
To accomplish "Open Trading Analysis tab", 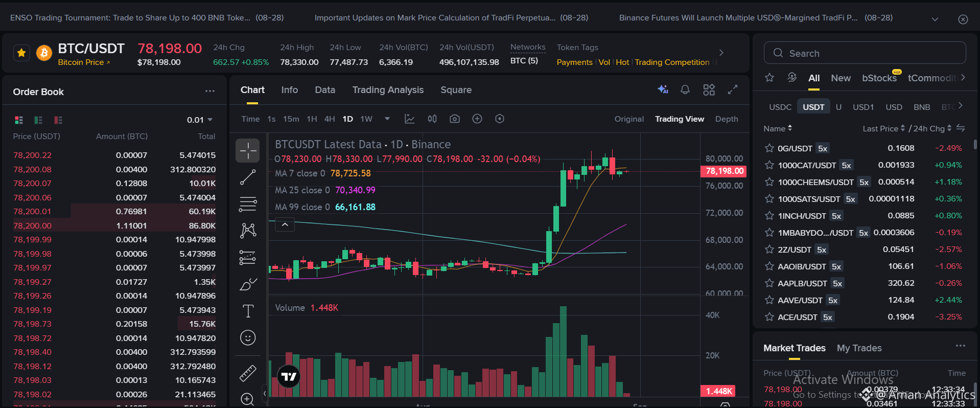I will 388,90.
